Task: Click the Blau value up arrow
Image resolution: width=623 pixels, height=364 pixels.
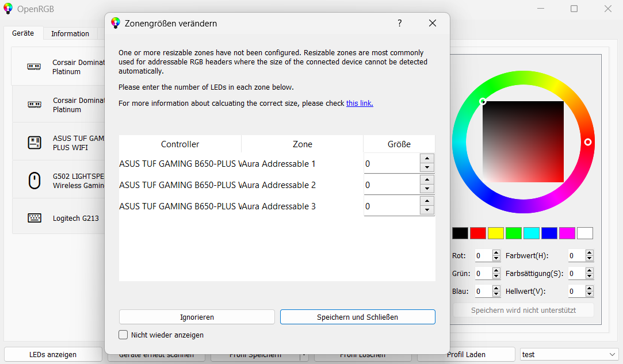Action: (x=496, y=289)
